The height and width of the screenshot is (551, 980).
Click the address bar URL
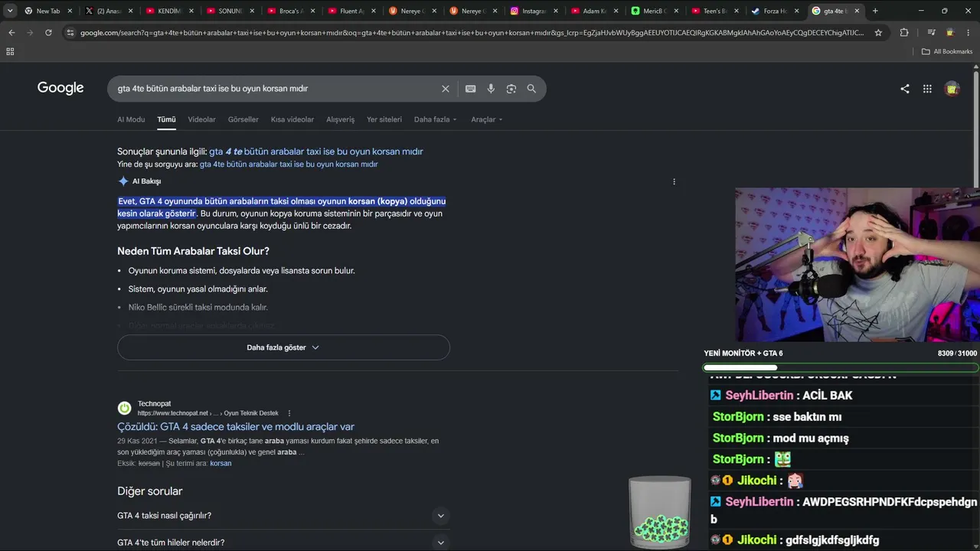pos(472,33)
